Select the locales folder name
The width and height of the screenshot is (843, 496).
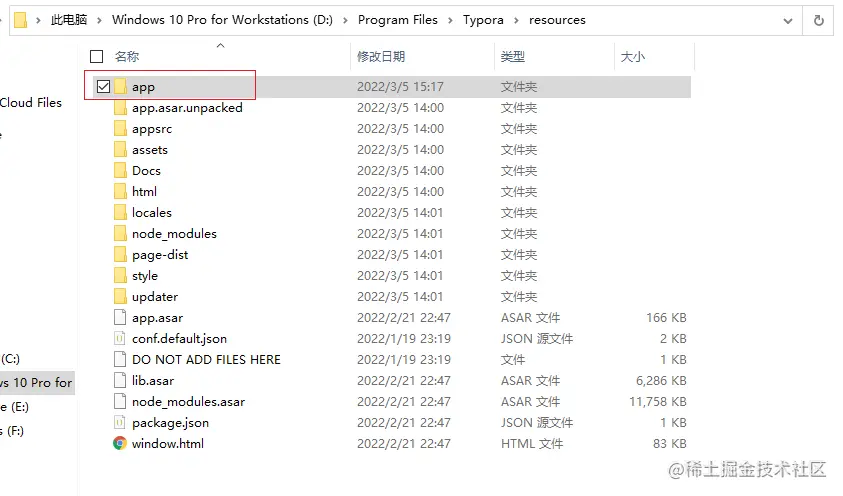152,212
